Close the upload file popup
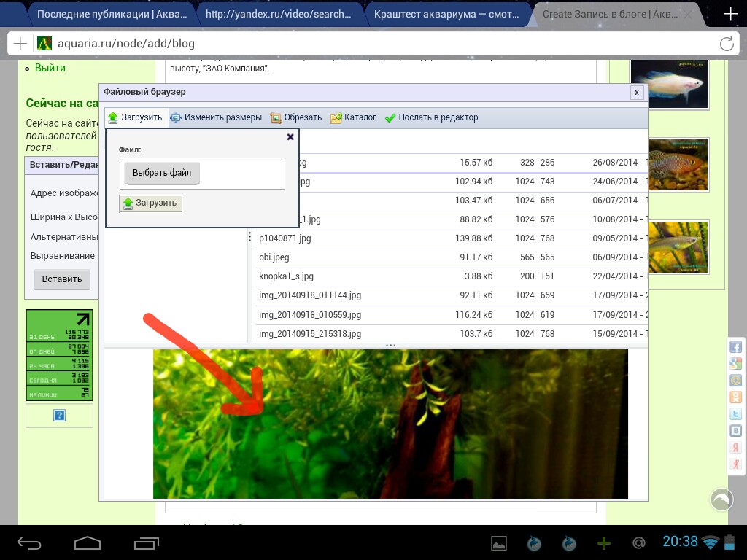The width and height of the screenshot is (747, 560). click(290, 137)
